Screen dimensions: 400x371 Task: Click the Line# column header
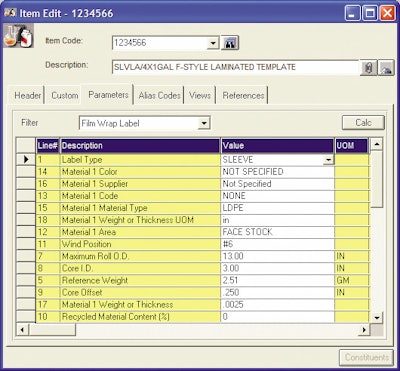[48, 146]
